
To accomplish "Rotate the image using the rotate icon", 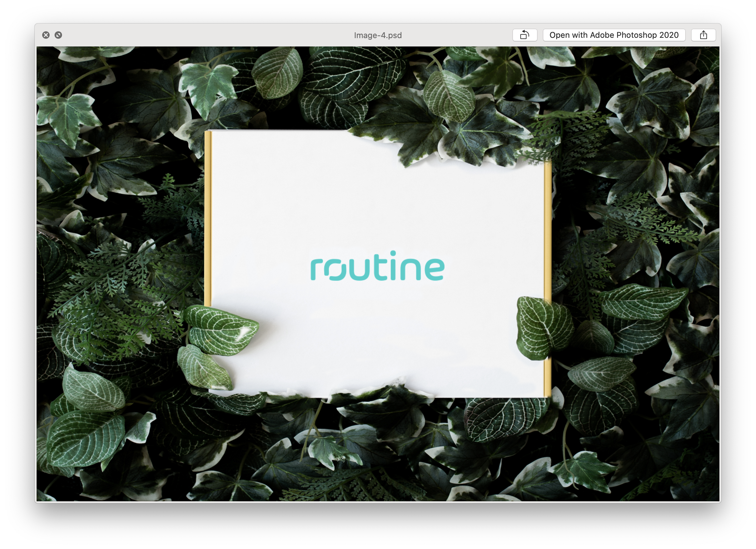I will coord(525,35).
